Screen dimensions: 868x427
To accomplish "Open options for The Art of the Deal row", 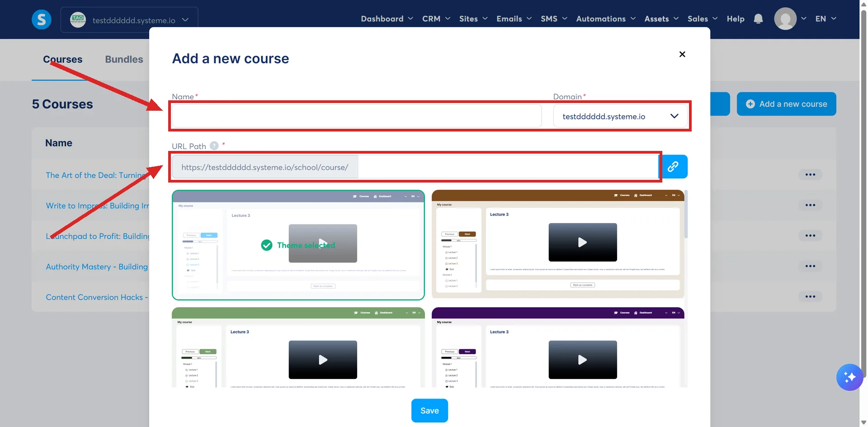I will 810,175.
